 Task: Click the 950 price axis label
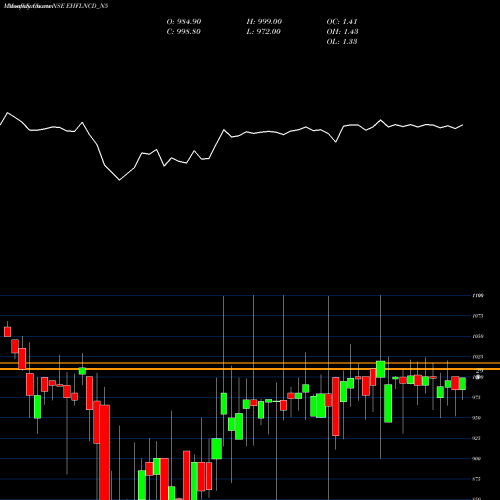pos(477,418)
